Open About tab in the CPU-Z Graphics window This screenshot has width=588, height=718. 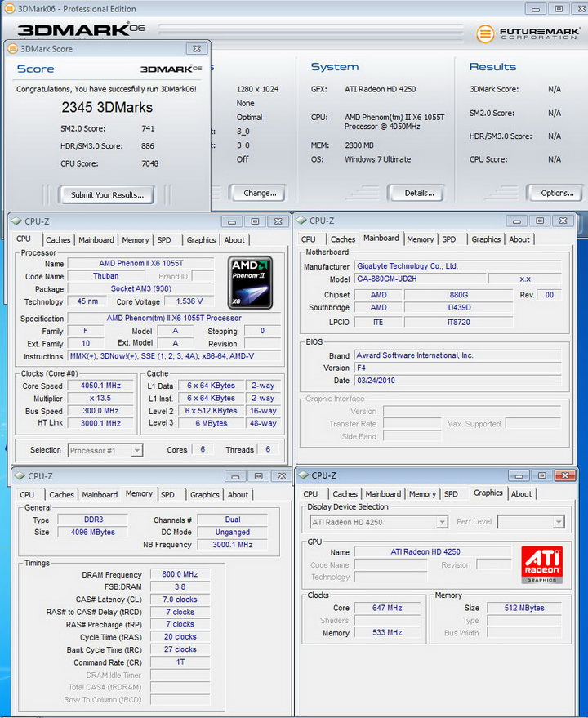coord(522,494)
